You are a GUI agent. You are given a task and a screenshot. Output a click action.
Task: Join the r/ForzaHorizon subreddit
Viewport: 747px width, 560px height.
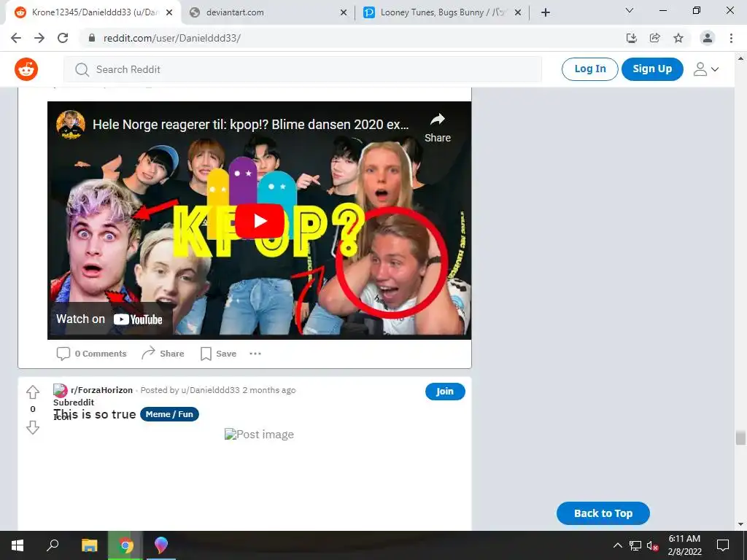[x=445, y=392]
